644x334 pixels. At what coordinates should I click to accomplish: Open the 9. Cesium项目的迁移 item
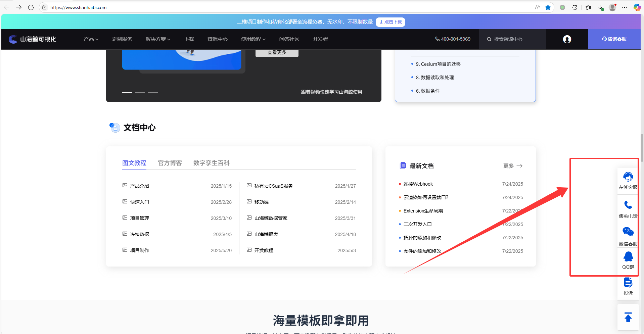pyautogui.click(x=438, y=64)
